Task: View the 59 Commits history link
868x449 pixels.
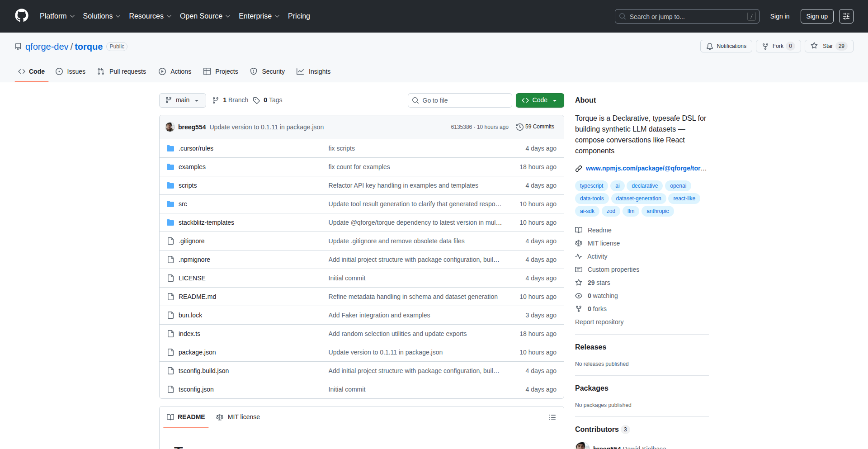Action: (535, 127)
